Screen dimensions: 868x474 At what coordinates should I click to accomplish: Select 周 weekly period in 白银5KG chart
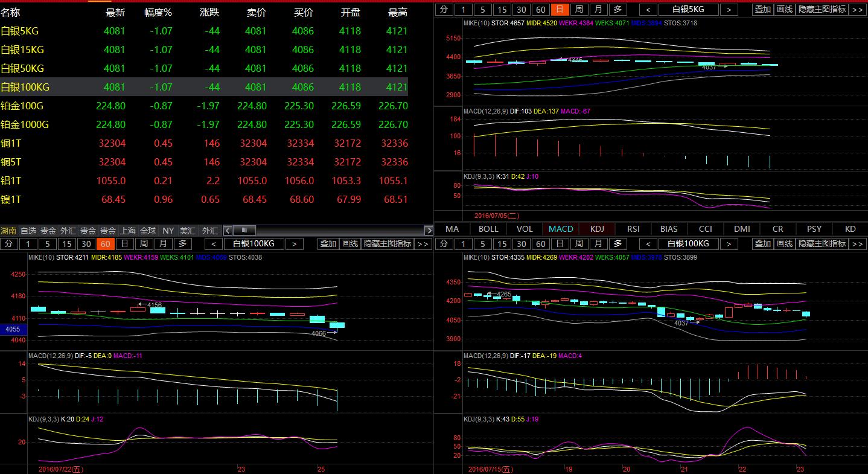[579, 9]
